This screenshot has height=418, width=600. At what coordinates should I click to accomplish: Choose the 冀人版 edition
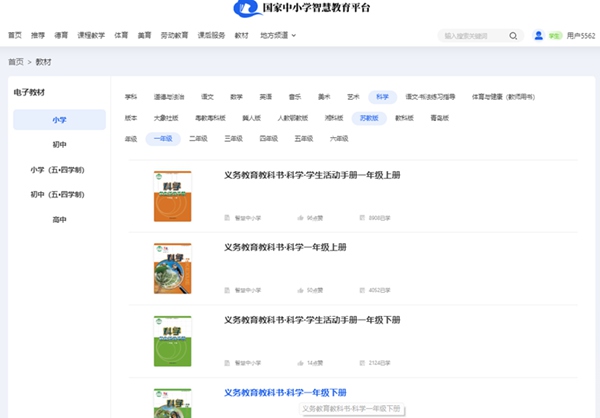[x=251, y=118]
